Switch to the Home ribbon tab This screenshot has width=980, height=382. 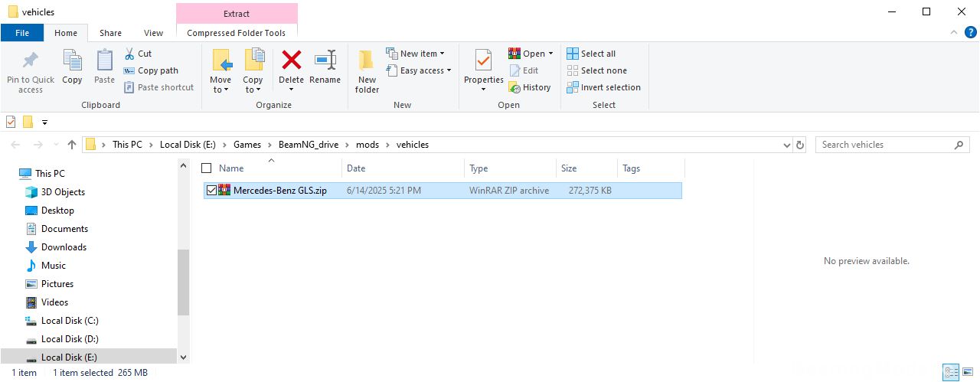click(x=66, y=33)
